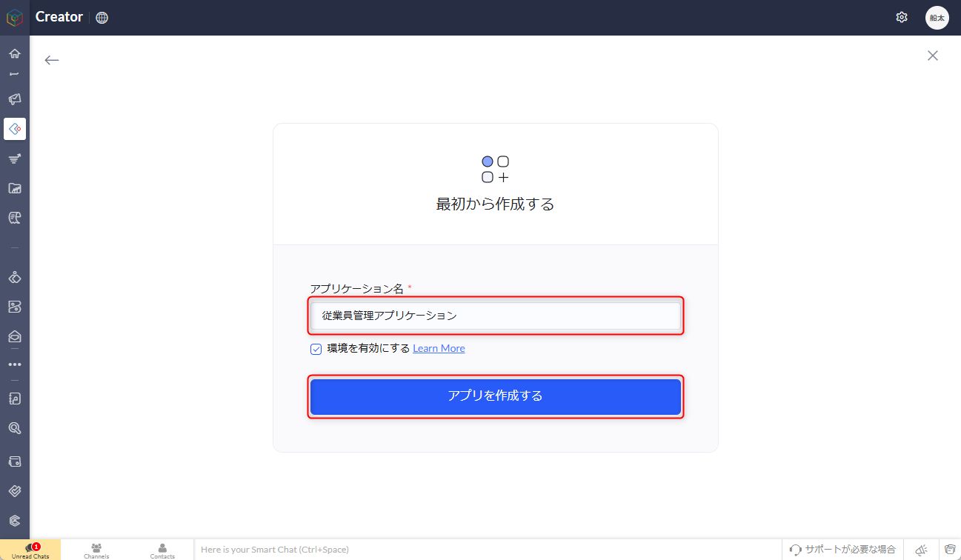Open the user profile avatar menu
This screenshot has width=961, height=560.
click(x=937, y=18)
